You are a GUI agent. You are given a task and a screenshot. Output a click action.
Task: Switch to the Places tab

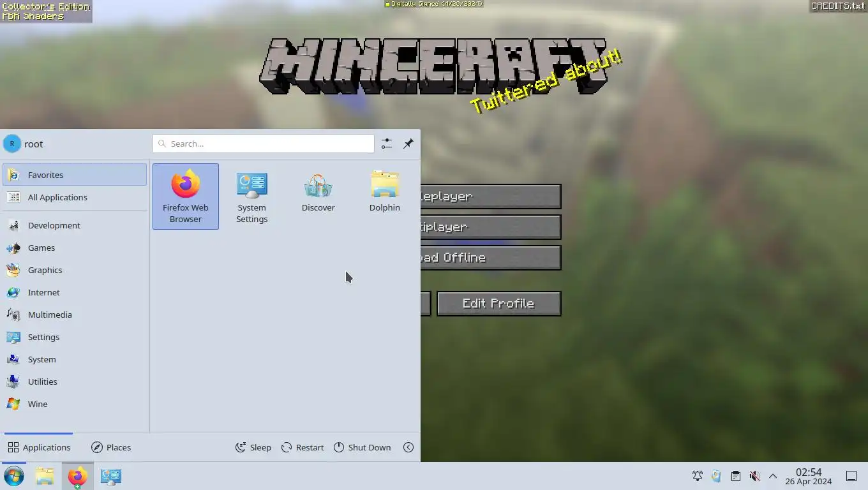pyautogui.click(x=111, y=447)
